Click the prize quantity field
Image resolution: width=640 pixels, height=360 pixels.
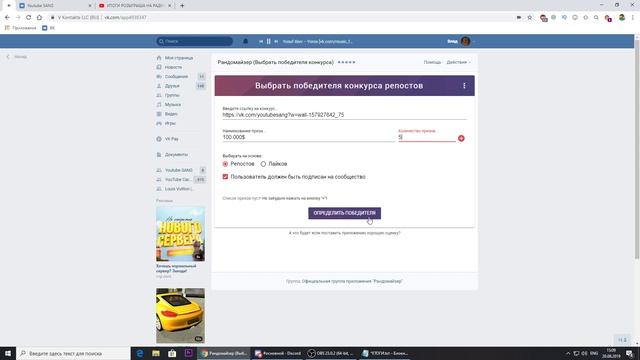click(x=427, y=138)
